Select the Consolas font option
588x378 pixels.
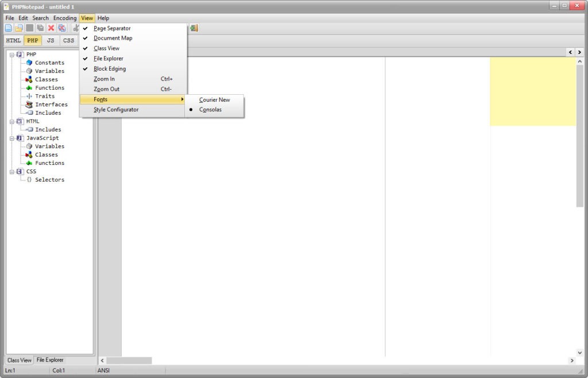(215, 110)
